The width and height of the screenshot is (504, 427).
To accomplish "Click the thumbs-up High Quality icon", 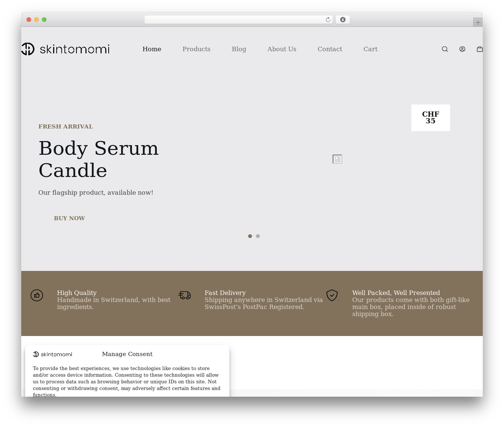I will 37,295.
